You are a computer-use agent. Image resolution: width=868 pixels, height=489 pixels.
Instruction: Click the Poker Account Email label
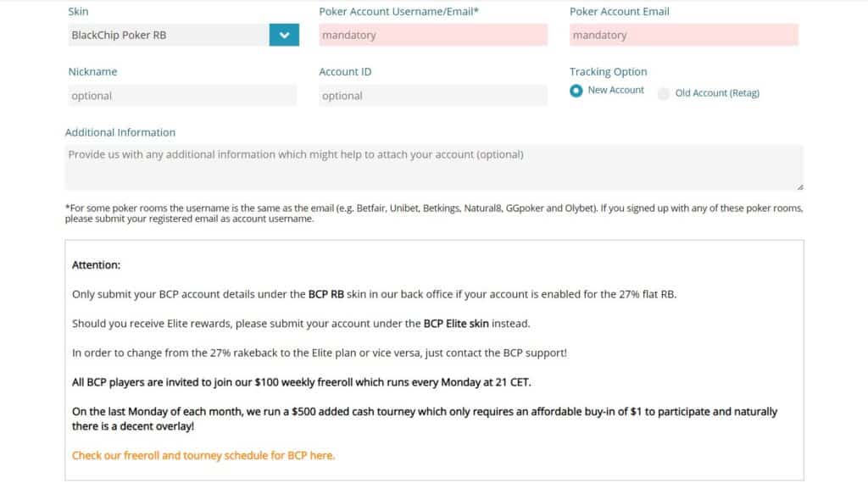click(x=619, y=12)
